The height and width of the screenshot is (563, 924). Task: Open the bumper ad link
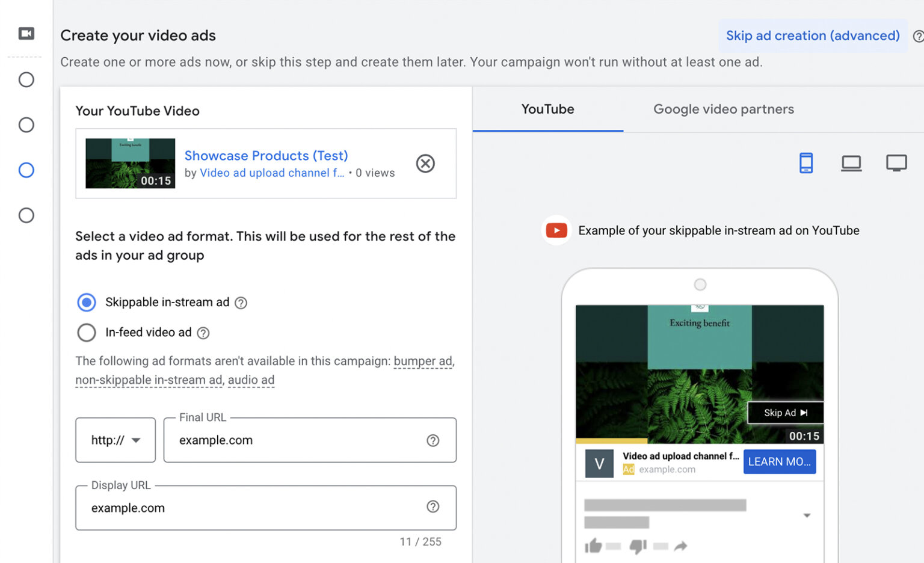point(423,361)
